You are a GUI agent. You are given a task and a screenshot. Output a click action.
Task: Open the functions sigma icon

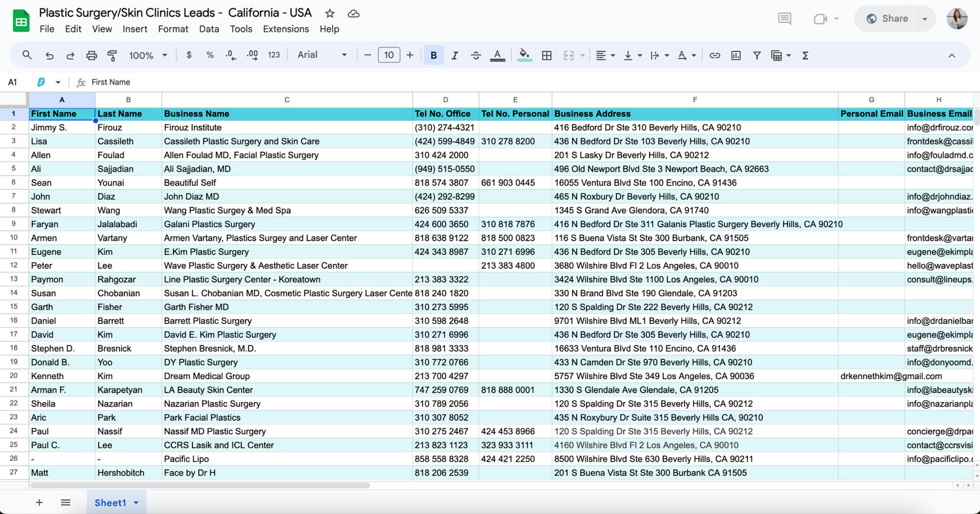(x=805, y=55)
